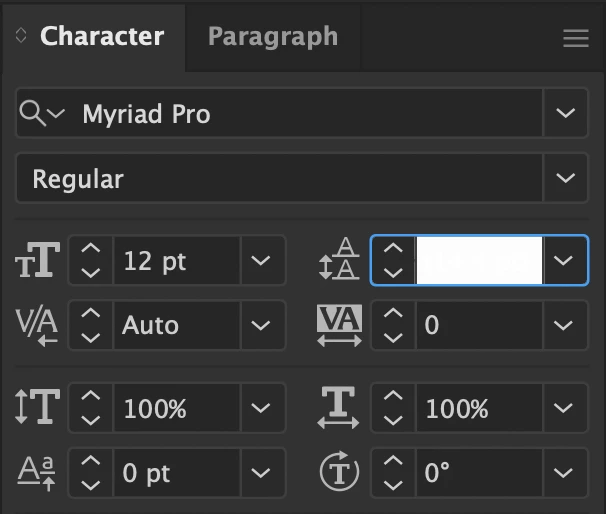Expand the leading value dropdown
The image size is (606, 514).
tap(565, 261)
